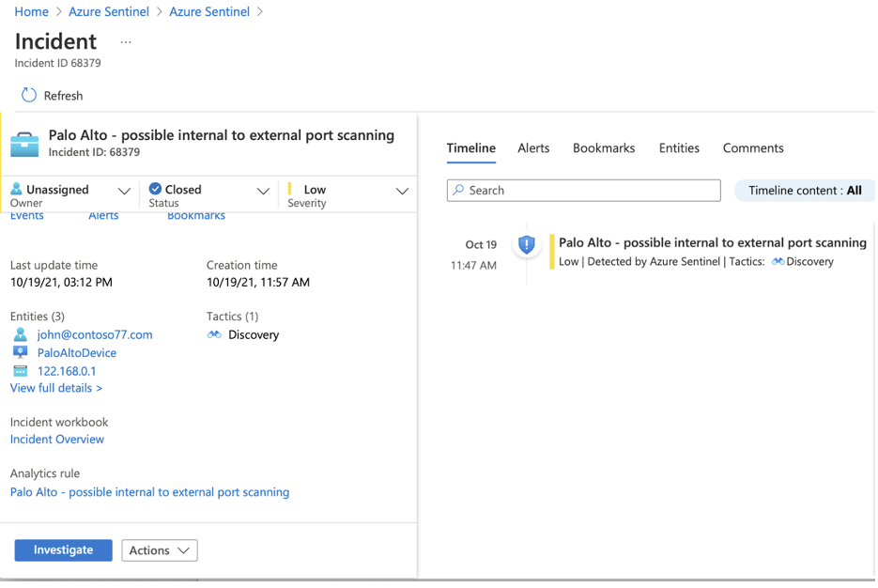Click the Refresh circular arrow icon
Screen dimensions: 878x588
[x=28, y=95]
